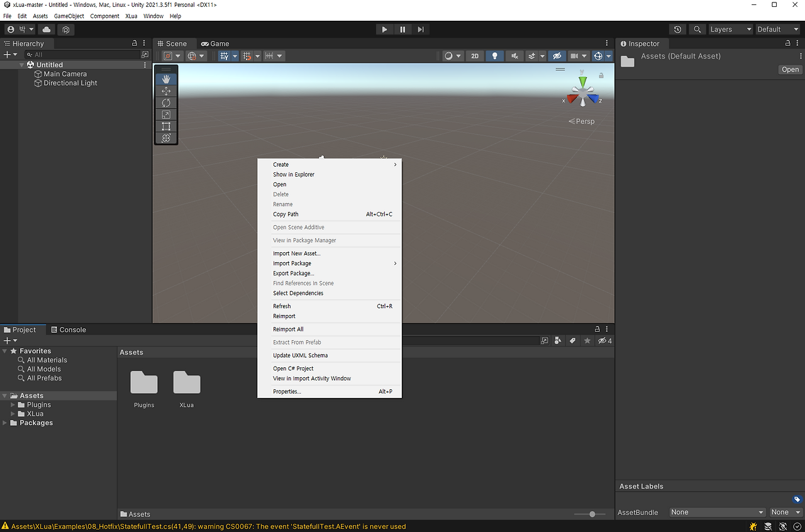Select the Rotate tool
Screen dimensions: 805x532
pos(166,103)
